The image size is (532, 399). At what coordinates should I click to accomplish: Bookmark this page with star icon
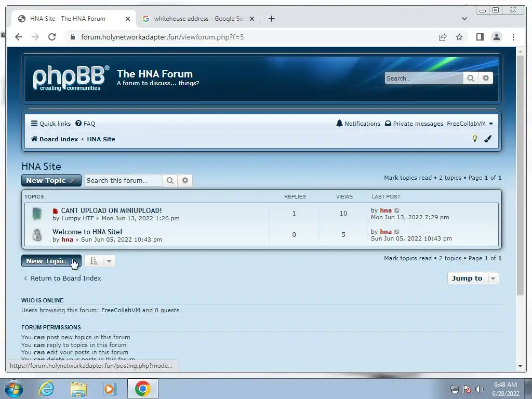459,37
